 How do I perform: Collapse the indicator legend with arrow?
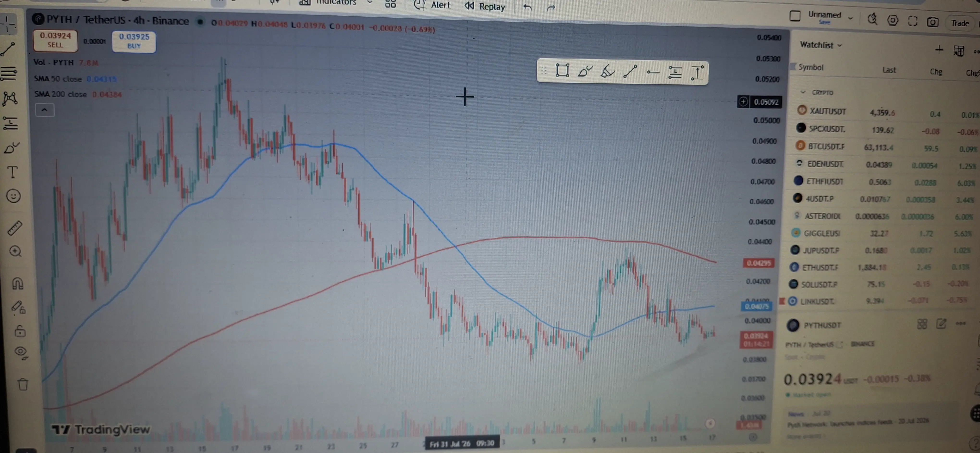[44, 110]
